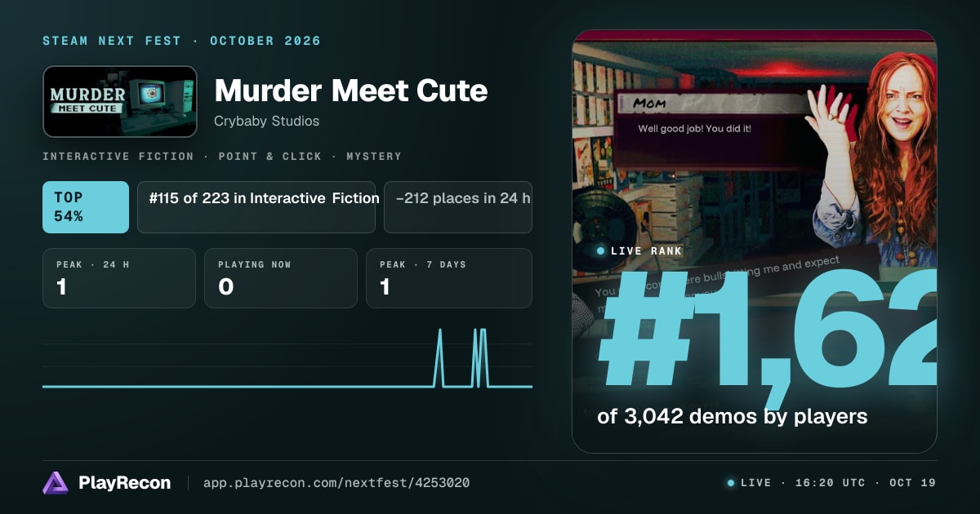Screen dimensions: 980x514
Task: Select the Murder Meet Cute title
Action: pos(350,91)
